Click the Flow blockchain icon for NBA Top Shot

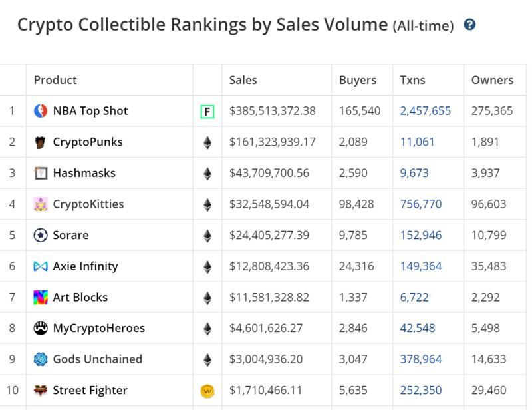click(x=207, y=112)
